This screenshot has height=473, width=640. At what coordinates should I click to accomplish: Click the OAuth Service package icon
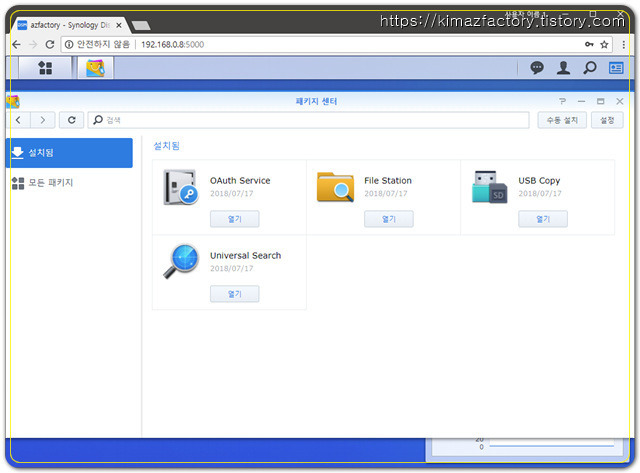point(180,187)
